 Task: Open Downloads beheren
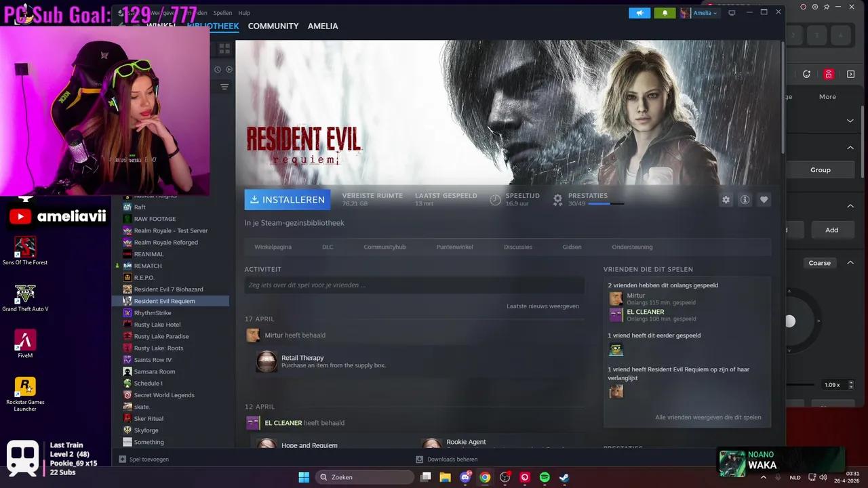click(447, 459)
